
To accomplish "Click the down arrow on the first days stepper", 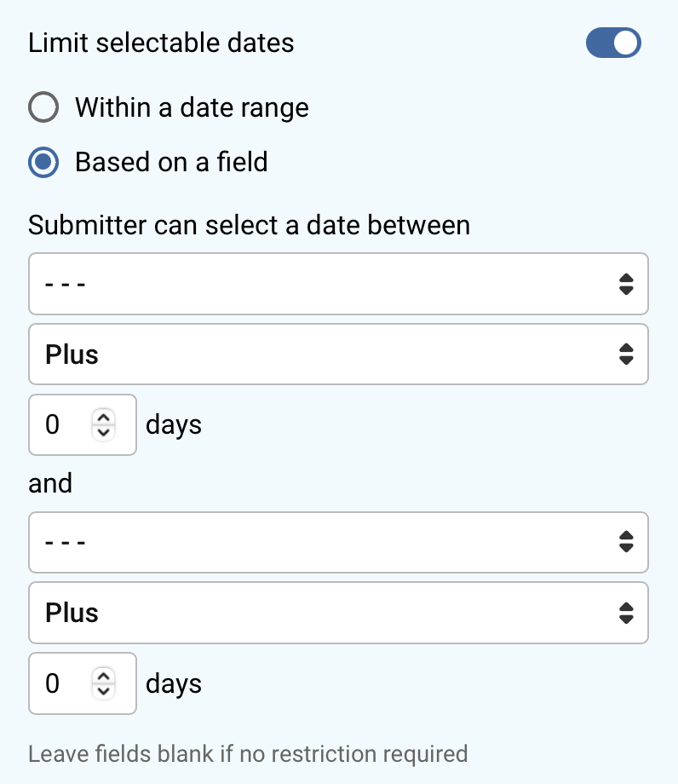I will 103,430.
